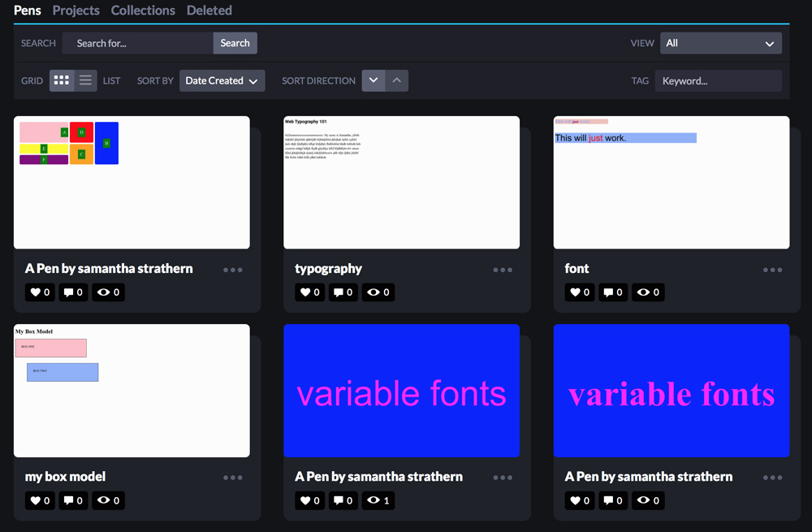
Task: Go to the Deleted tab
Action: pos(209,11)
